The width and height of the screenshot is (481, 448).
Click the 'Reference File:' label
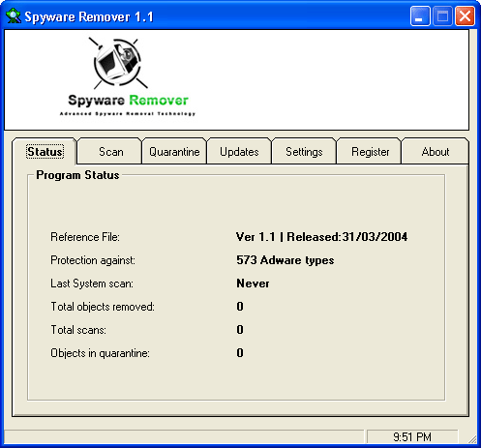85,237
